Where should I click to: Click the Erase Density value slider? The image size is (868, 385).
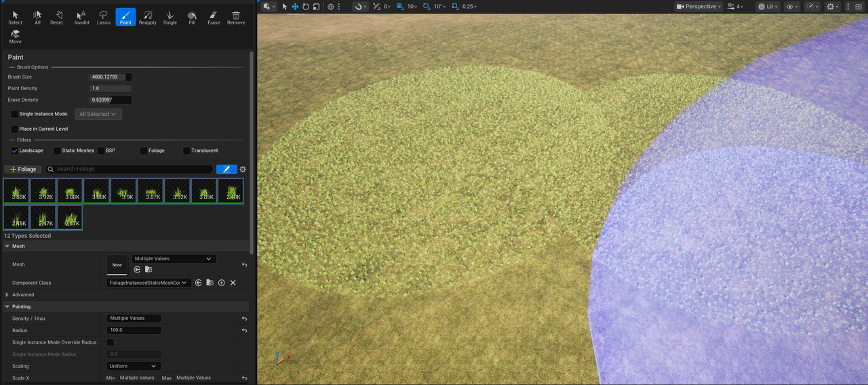(x=111, y=100)
